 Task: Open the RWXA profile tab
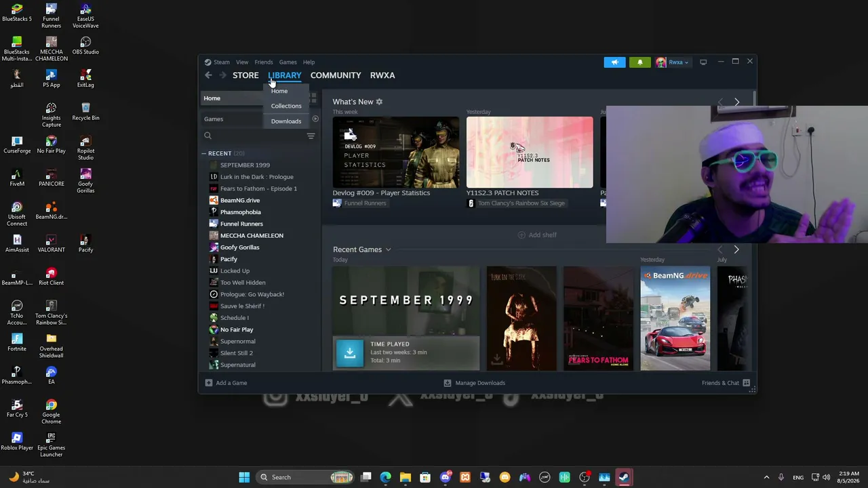pyautogui.click(x=382, y=75)
